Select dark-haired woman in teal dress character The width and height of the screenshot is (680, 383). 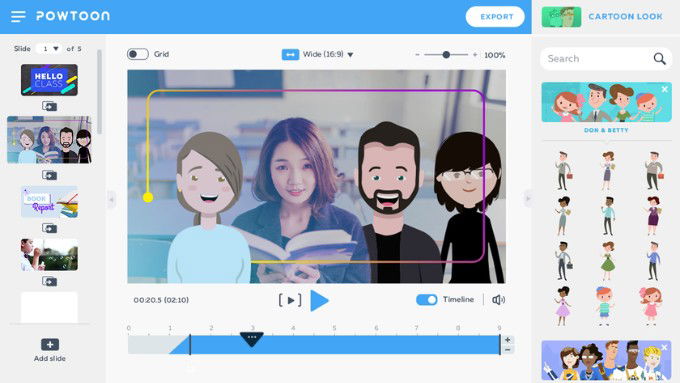(563, 216)
